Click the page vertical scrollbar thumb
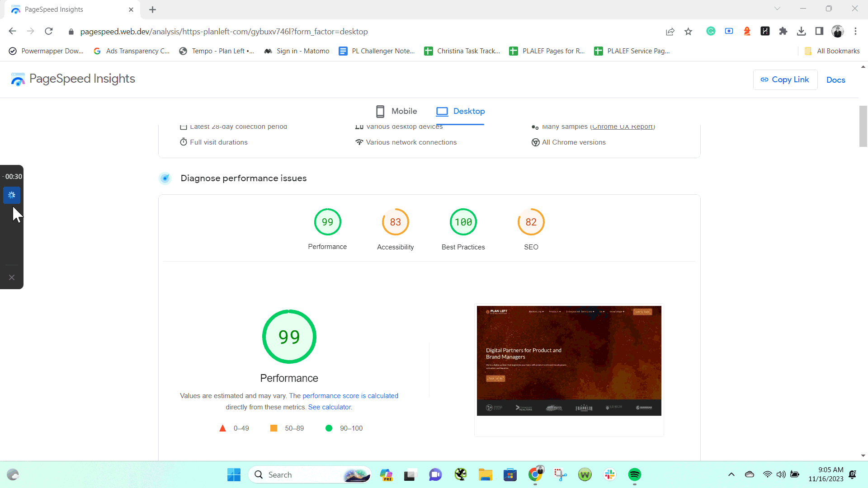Image resolution: width=868 pixels, height=488 pixels. (863, 126)
